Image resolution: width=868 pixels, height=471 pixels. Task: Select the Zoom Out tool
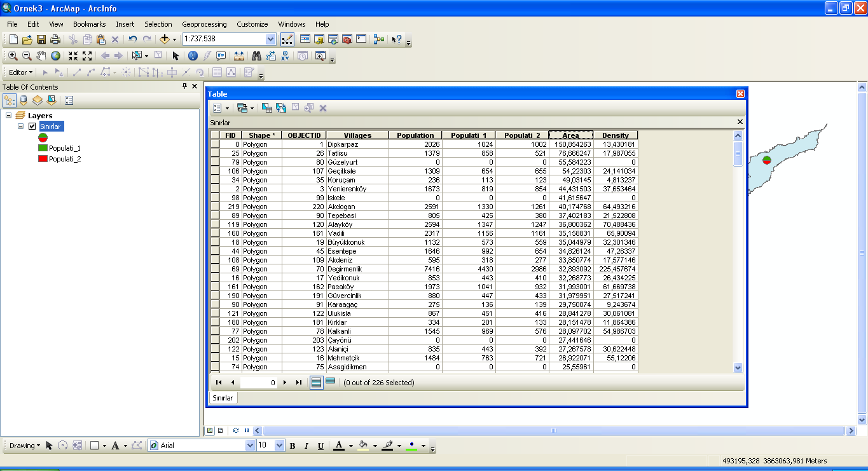27,56
